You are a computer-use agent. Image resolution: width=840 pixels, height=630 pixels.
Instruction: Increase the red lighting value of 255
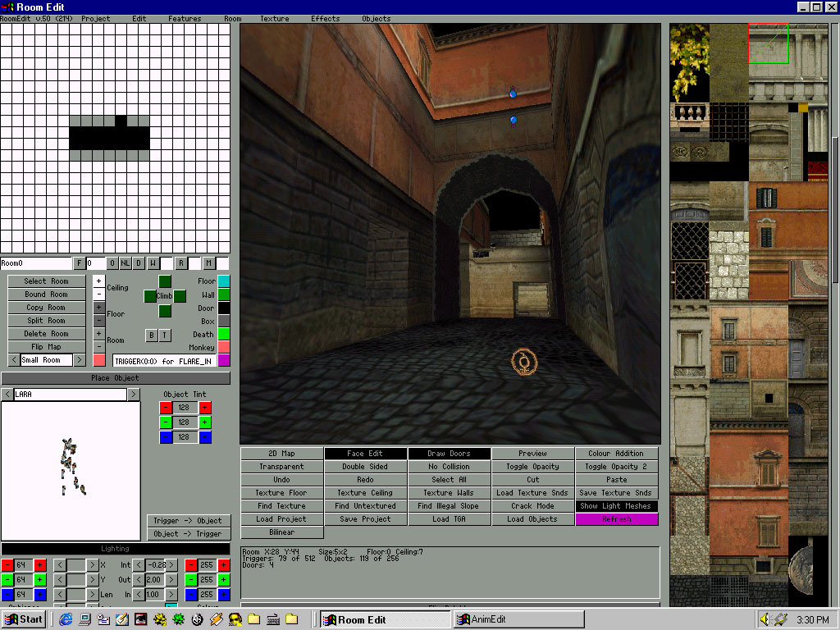tap(225, 564)
